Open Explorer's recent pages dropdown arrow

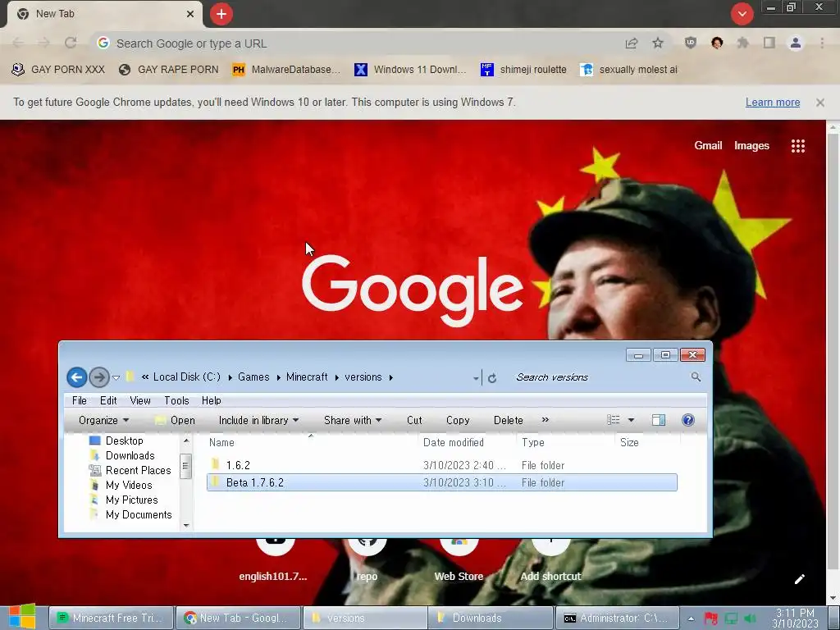pos(116,377)
